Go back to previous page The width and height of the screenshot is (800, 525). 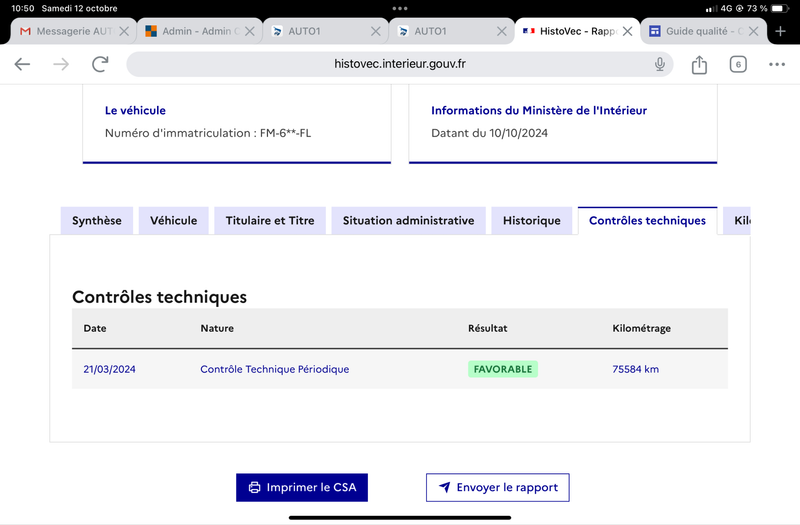(x=22, y=64)
